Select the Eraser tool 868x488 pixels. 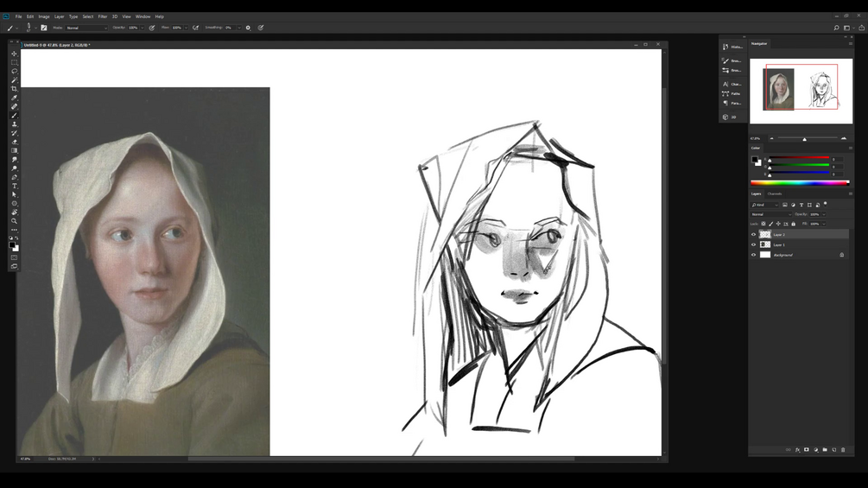click(15, 142)
